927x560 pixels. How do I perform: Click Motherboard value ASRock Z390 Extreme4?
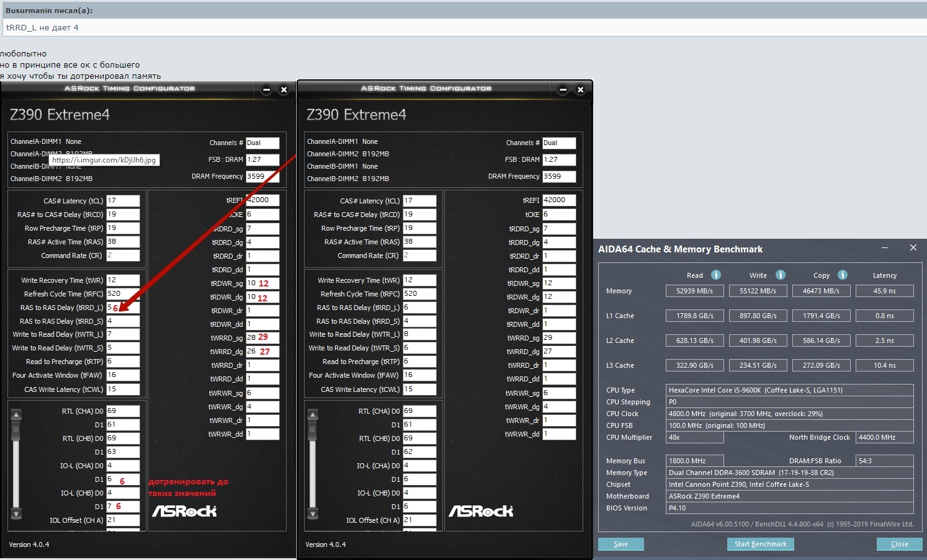tap(790, 496)
